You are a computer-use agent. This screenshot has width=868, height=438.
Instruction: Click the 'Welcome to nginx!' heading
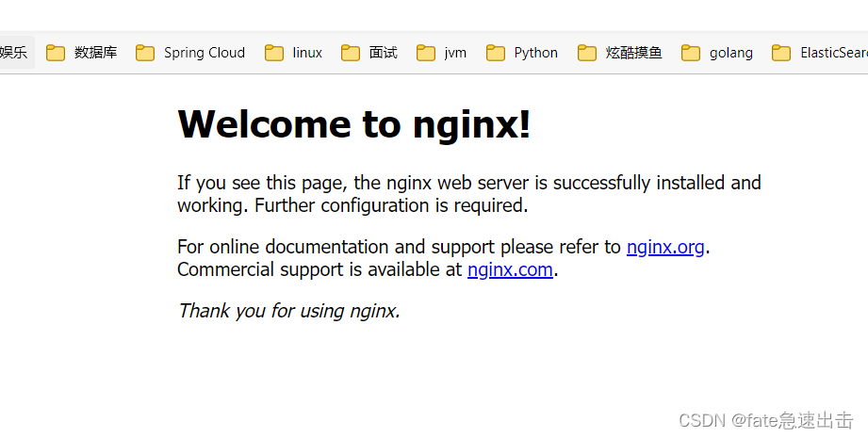click(354, 123)
